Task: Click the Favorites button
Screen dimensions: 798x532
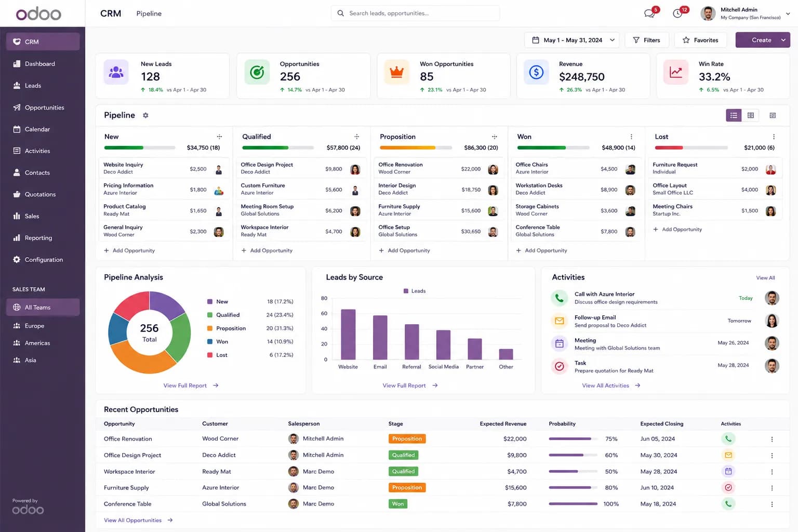Action: 700,40
